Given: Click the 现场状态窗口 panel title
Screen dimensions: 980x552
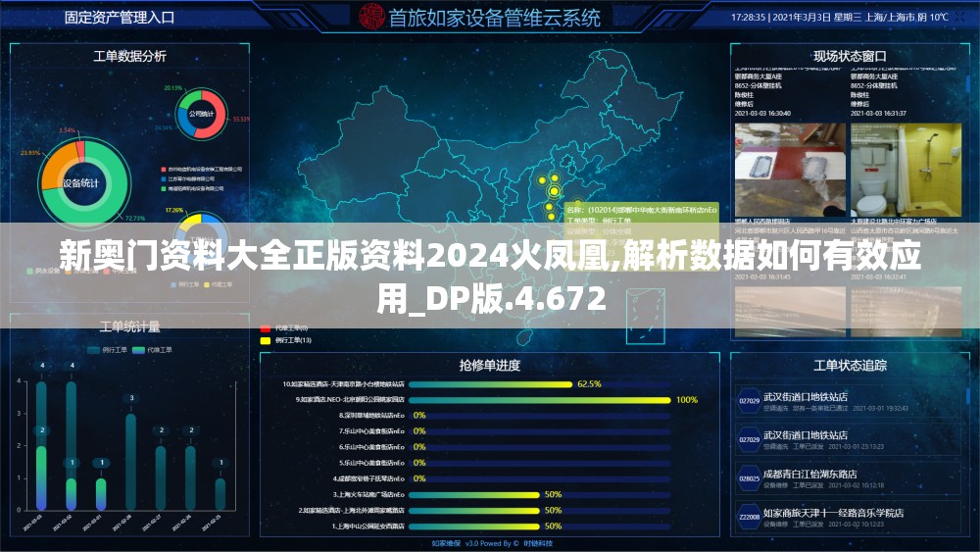Looking at the screenshot, I should tap(850, 56).
